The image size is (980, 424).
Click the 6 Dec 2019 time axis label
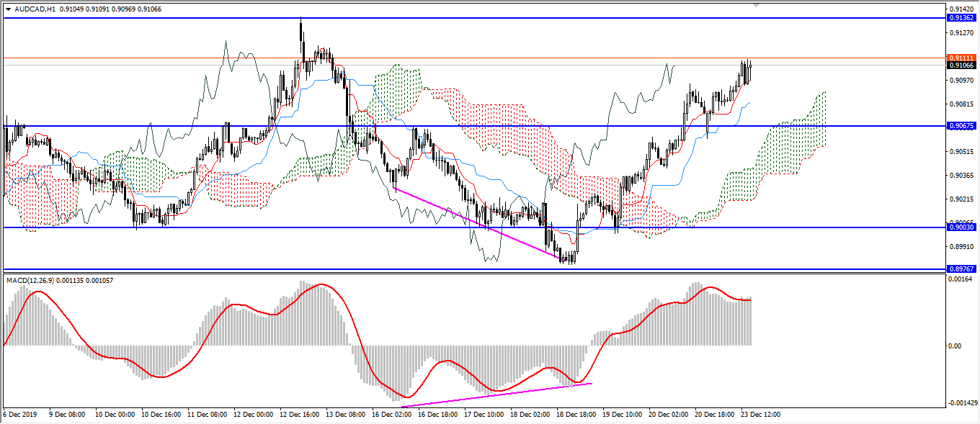[21, 415]
